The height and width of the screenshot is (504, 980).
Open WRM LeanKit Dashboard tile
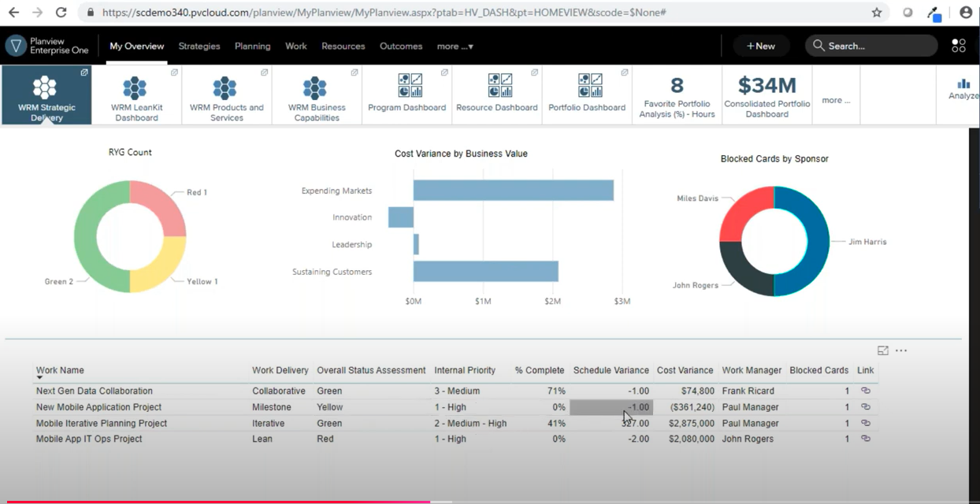coord(136,95)
